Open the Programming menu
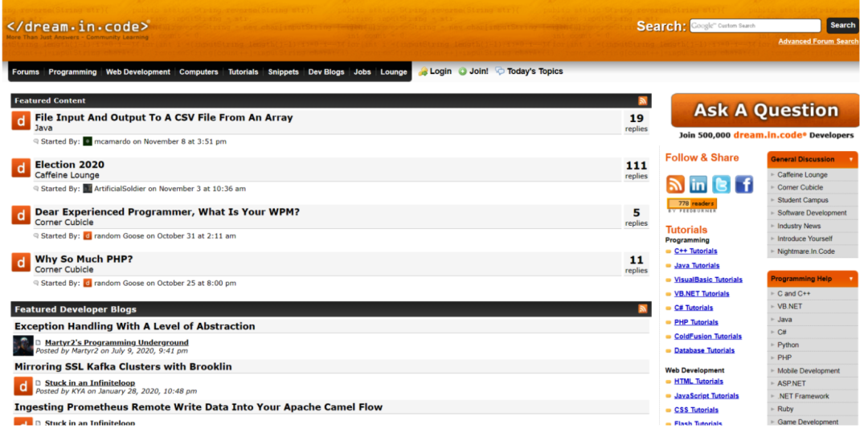The height and width of the screenshot is (445, 868). [72, 72]
